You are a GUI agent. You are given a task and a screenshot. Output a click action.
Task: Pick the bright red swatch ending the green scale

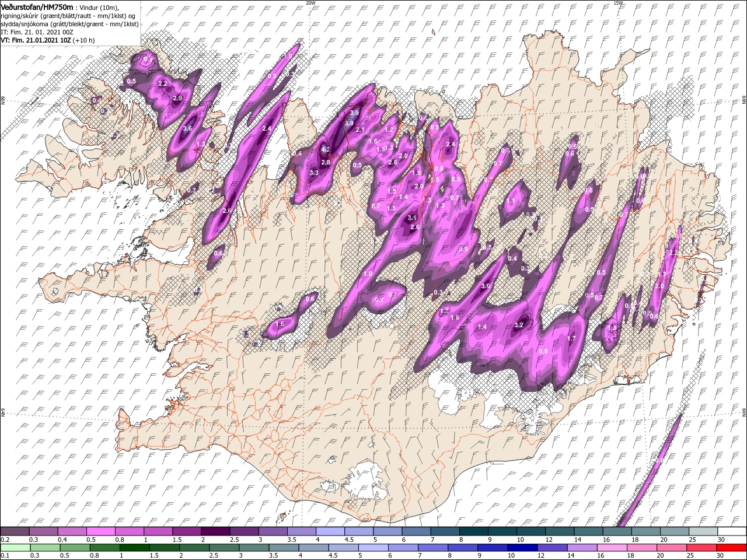click(x=731, y=548)
